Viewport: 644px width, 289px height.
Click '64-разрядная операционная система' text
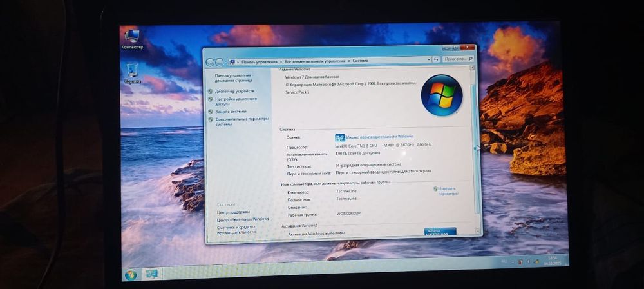pos(368,164)
